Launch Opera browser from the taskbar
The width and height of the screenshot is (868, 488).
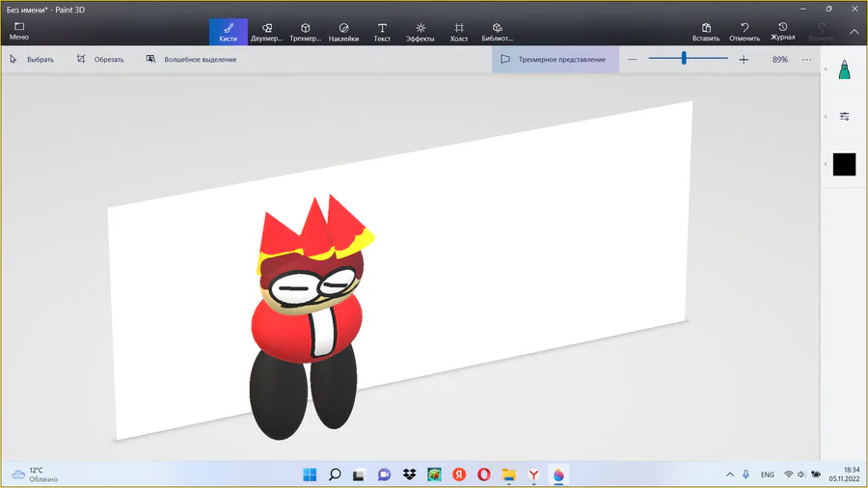(x=484, y=474)
